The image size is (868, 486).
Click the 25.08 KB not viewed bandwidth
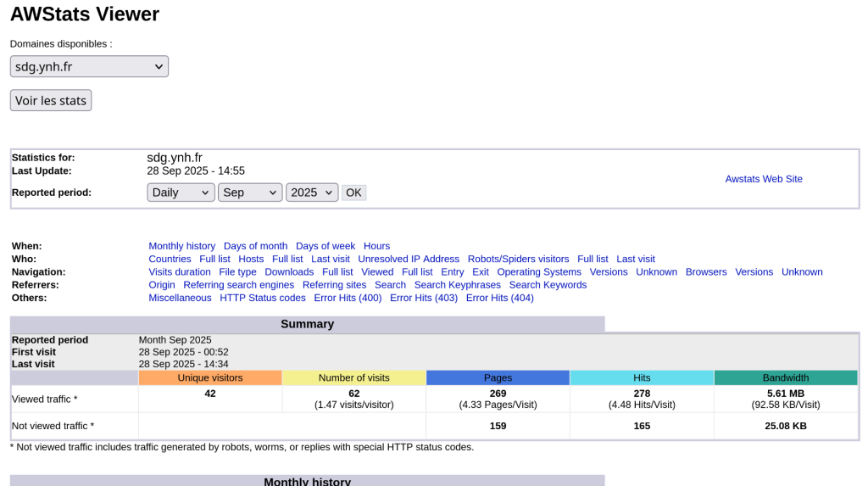click(786, 426)
